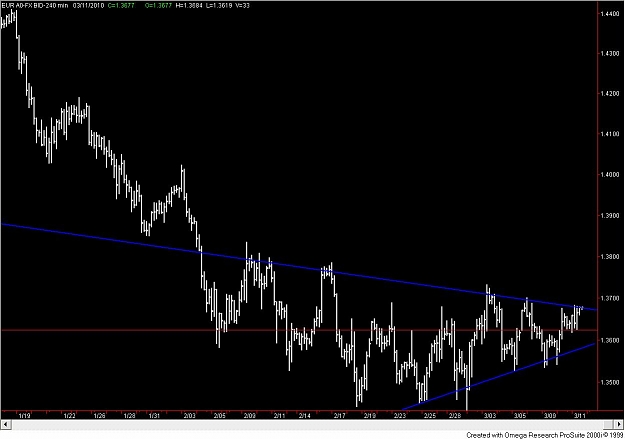
Task: Click the H=1.3684 high value
Action: (189, 6)
